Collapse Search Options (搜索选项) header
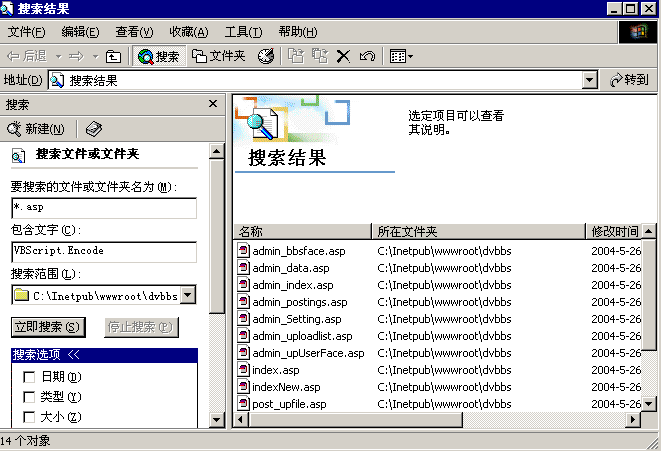Image resolution: width=661 pixels, height=451 pixels. (104, 355)
